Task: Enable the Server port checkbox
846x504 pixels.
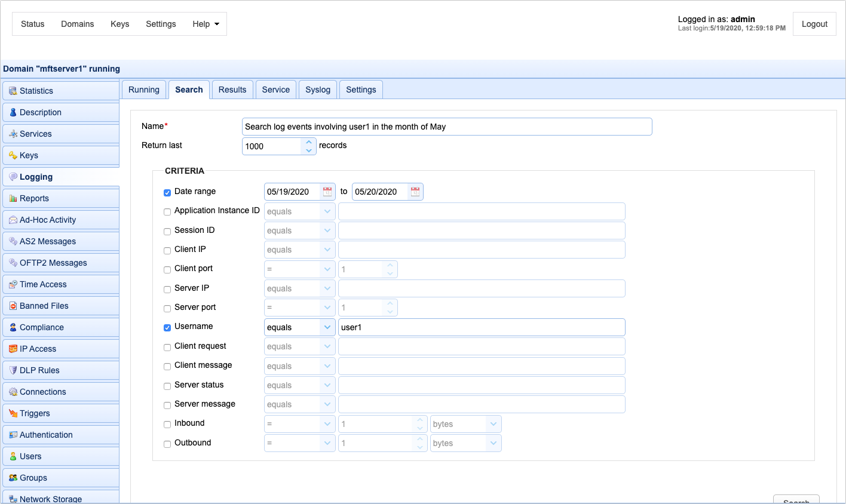Action: 167,308
